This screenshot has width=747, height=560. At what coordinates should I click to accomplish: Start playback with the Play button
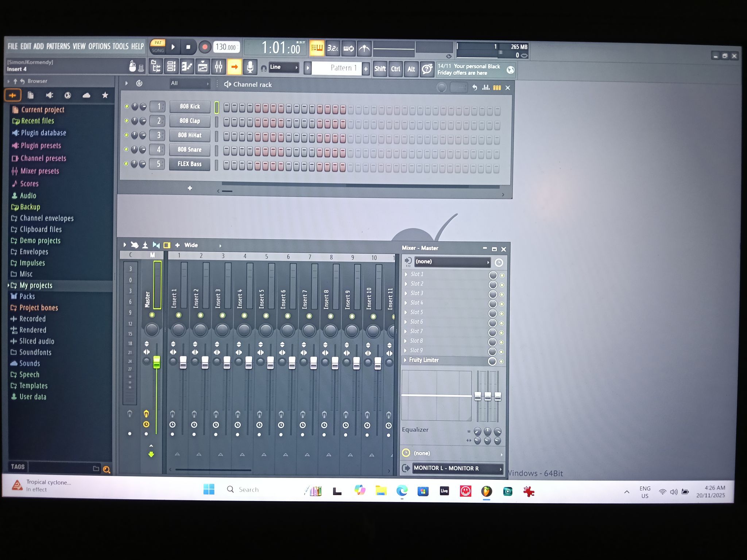click(x=173, y=47)
